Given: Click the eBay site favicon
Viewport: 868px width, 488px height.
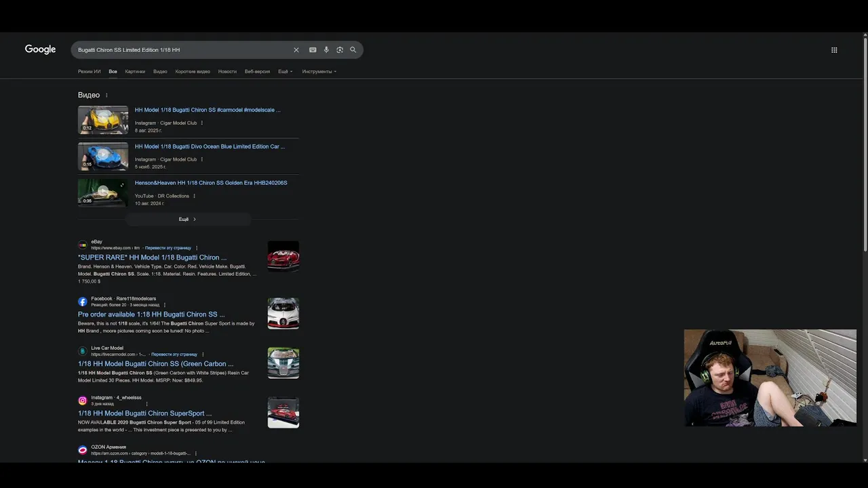Looking at the screenshot, I should tap(83, 245).
